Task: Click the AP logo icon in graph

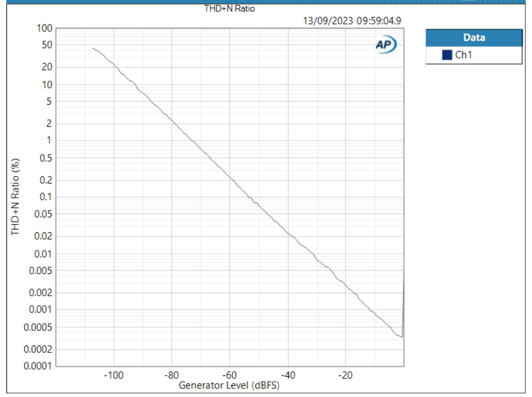Action: click(x=386, y=45)
